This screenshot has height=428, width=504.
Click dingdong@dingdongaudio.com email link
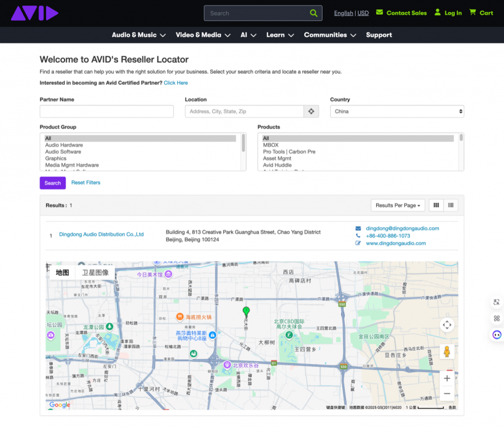(x=403, y=228)
